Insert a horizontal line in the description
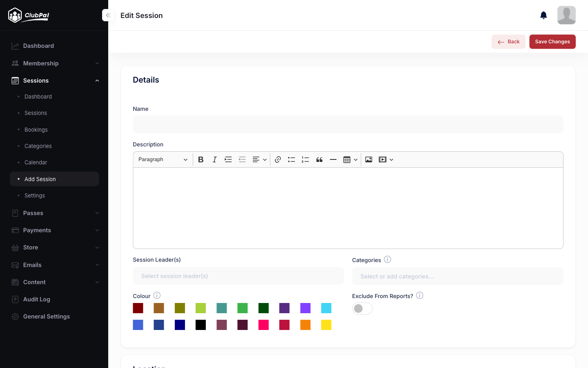 coord(333,159)
